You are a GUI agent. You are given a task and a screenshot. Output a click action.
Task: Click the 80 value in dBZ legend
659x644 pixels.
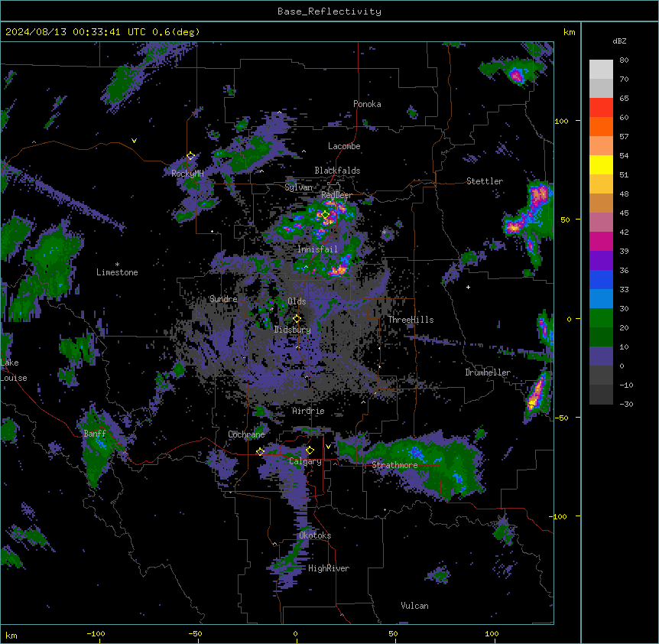tap(624, 60)
